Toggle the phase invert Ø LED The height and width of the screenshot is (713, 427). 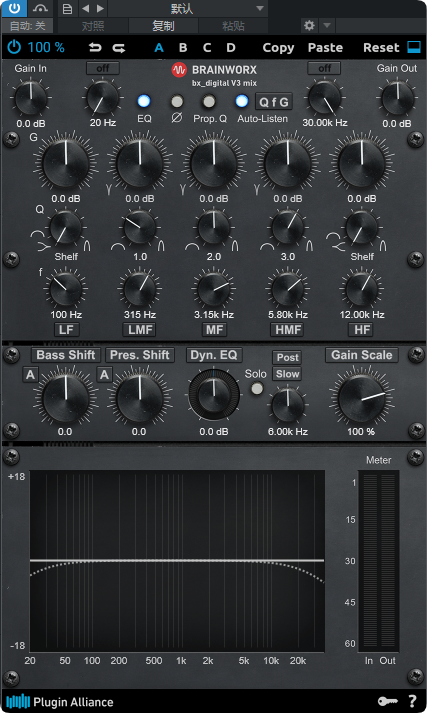pos(177,101)
